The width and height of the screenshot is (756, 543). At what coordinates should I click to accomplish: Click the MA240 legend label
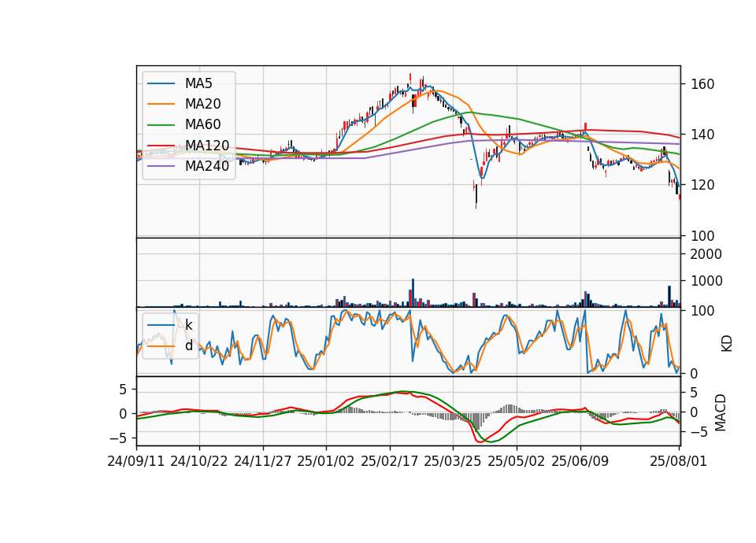point(207,166)
